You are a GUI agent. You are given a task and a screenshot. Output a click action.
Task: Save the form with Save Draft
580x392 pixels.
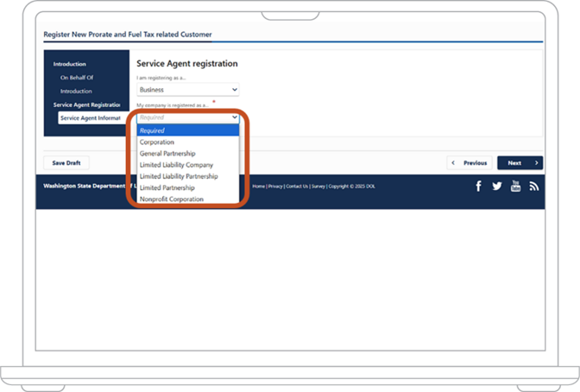point(66,163)
